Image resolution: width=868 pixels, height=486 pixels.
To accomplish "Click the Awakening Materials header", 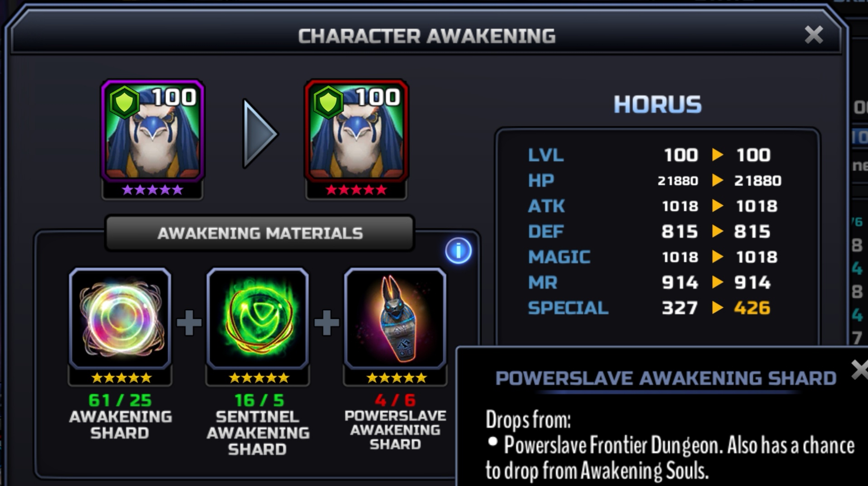I will [260, 233].
